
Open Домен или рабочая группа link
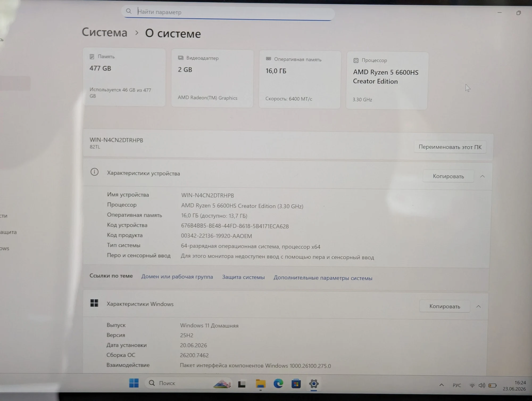click(x=177, y=277)
